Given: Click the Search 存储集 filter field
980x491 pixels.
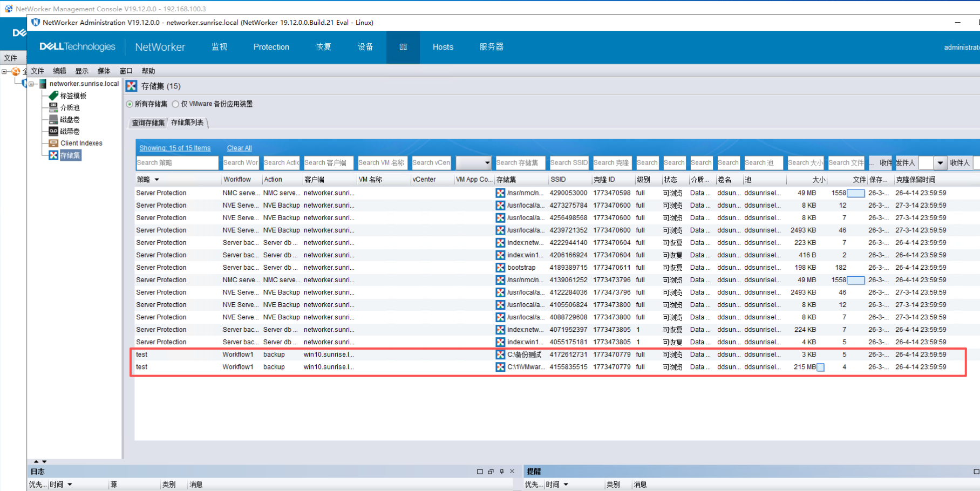Looking at the screenshot, I should (x=520, y=162).
